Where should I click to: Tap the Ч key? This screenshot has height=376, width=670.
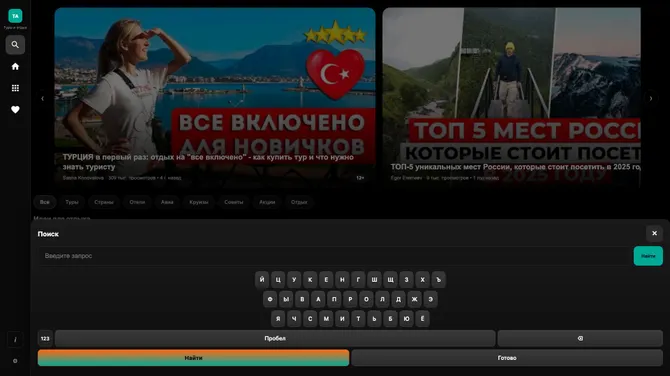tap(294, 319)
